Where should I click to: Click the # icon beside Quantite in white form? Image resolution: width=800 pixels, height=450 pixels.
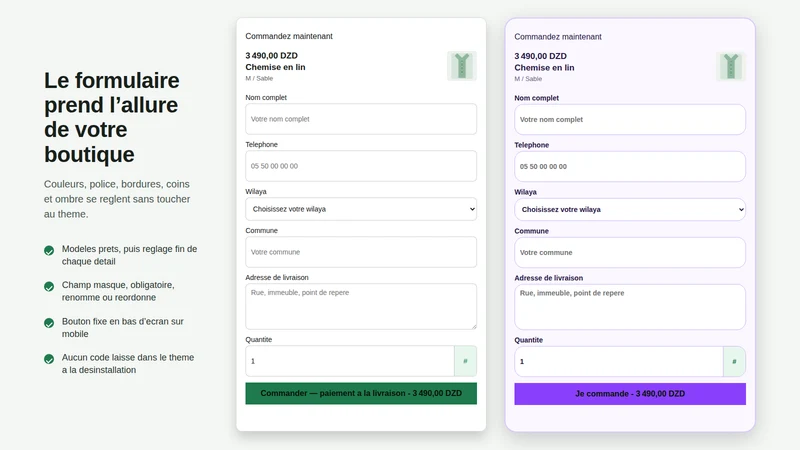coord(465,361)
